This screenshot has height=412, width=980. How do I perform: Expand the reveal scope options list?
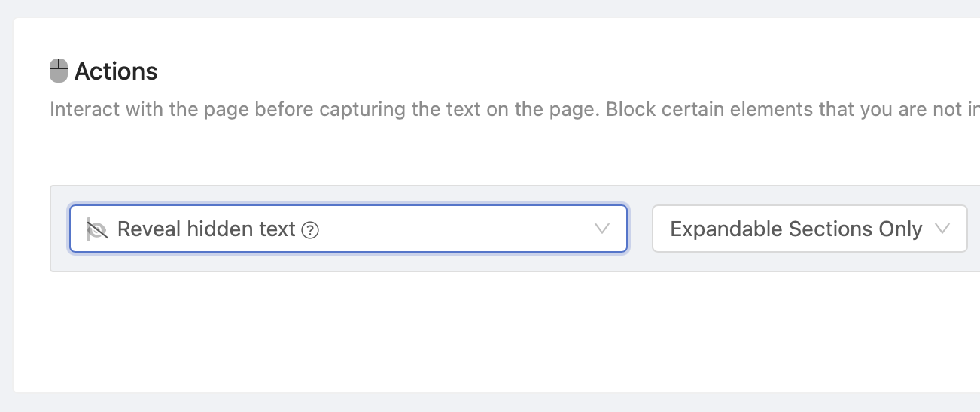click(810, 229)
